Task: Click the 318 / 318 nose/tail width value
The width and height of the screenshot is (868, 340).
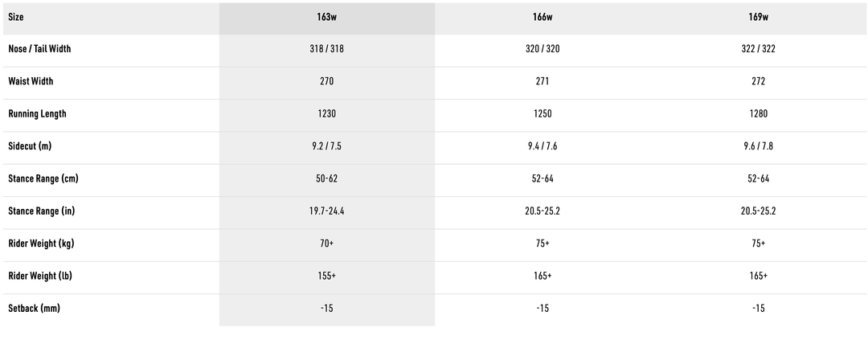Action: tap(326, 49)
